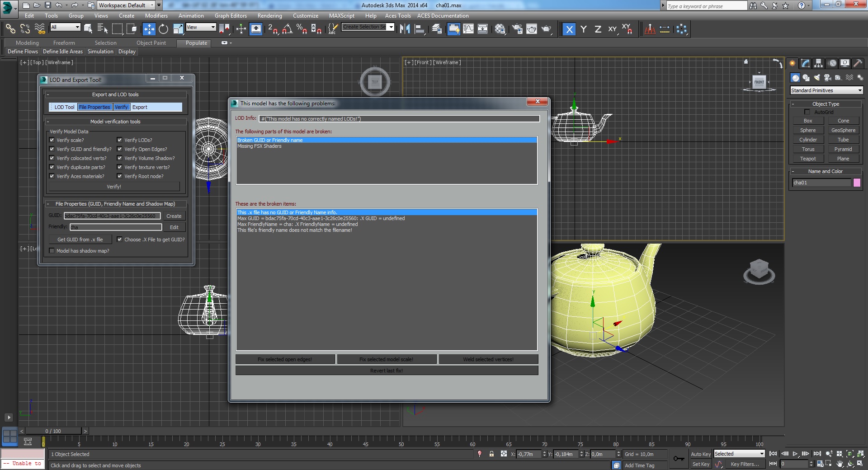Click Create button next to GUID
This screenshot has height=470, width=868.
tap(174, 216)
